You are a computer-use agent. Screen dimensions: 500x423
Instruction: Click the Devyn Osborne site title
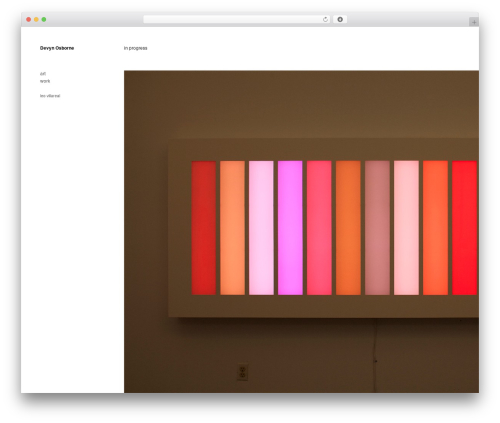57,48
